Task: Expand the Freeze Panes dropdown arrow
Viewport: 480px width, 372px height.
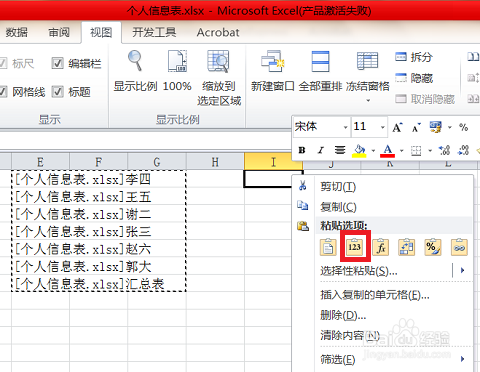Action: (x=368, y=100)
